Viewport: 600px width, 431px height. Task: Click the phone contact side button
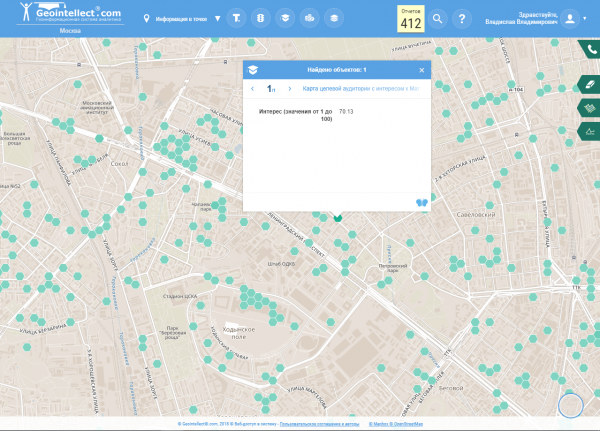click(591, 49)
